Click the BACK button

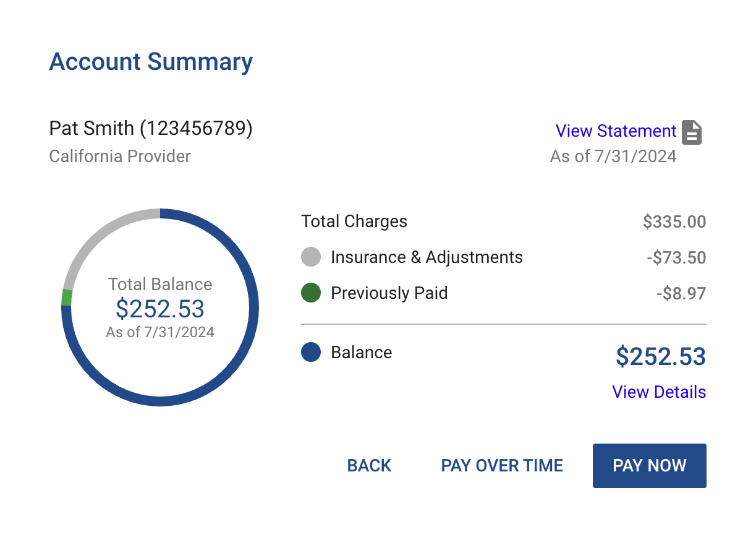(x=368, y=465)
